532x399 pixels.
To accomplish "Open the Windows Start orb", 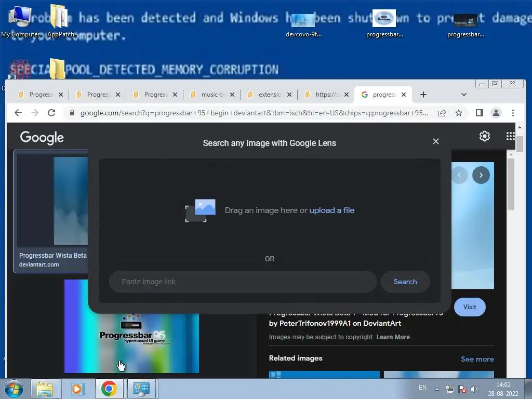I will click(x=14, y=389).
